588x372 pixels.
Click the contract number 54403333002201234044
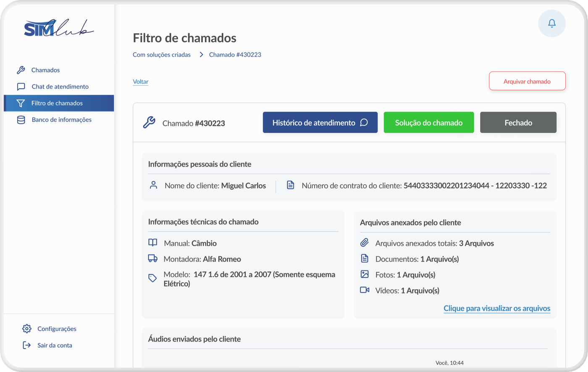coord(446,185)
